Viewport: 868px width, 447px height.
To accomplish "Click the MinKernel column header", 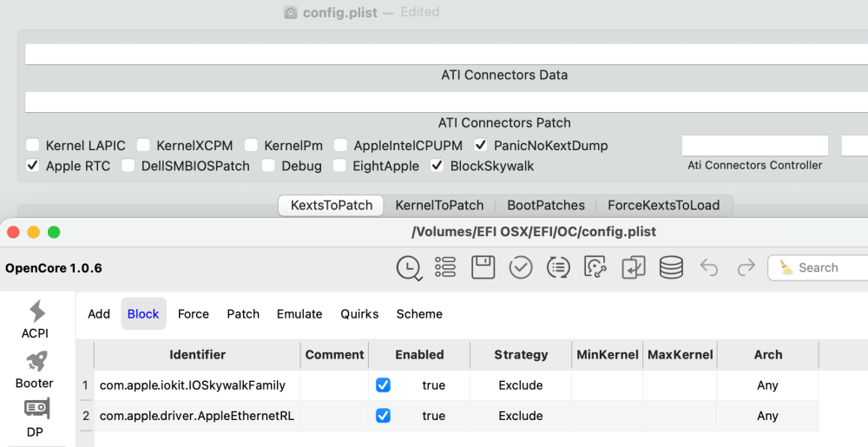I will tap(608, 355).
